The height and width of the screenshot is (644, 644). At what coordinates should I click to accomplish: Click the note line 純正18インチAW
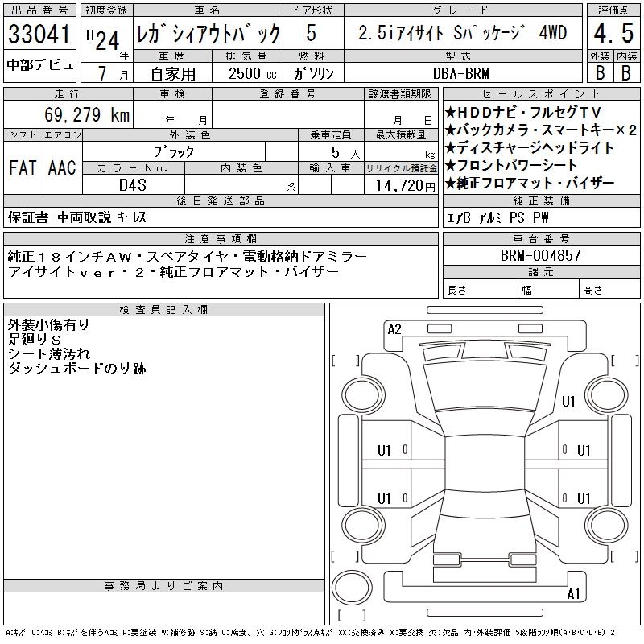[x=187, y=257]
